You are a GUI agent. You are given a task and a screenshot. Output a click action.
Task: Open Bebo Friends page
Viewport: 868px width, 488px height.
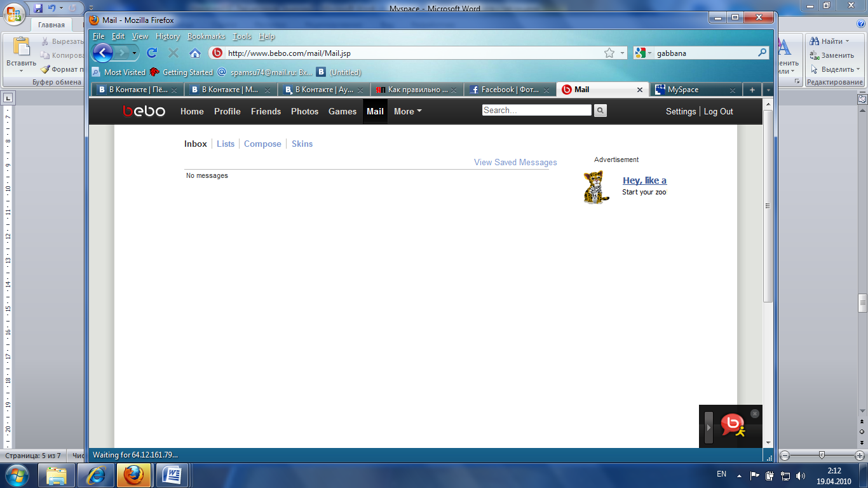click(x=266, y=111)
